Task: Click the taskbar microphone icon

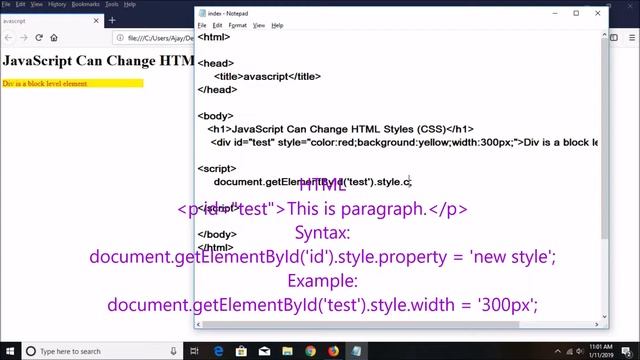Action: 173,351
